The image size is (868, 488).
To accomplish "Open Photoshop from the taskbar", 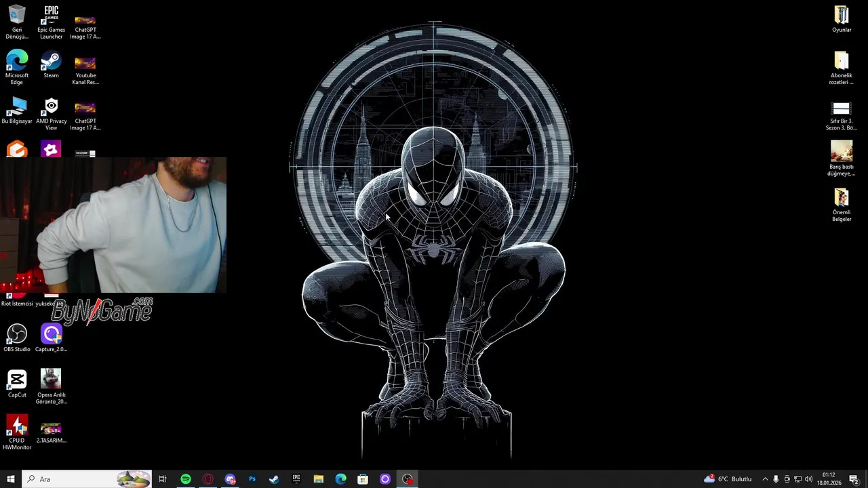I will pos(252,479).
